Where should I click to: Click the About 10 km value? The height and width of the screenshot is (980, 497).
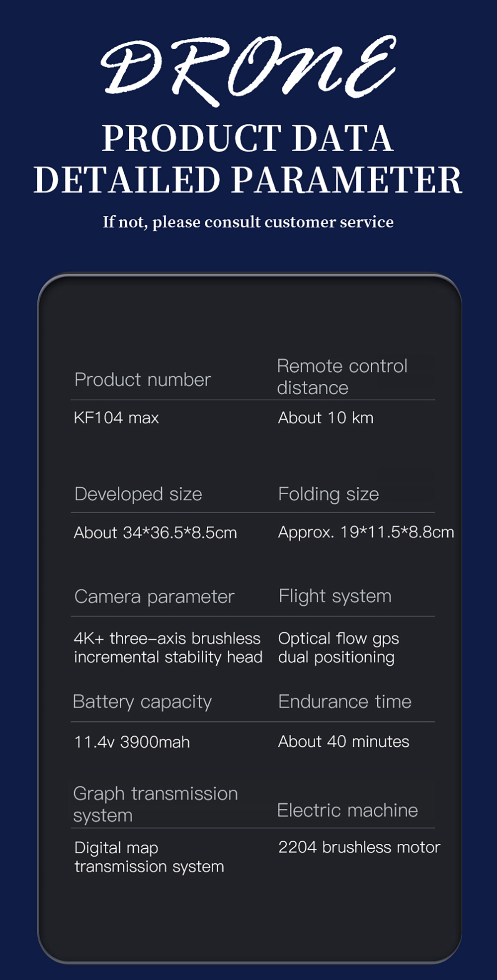pos(326,418)
